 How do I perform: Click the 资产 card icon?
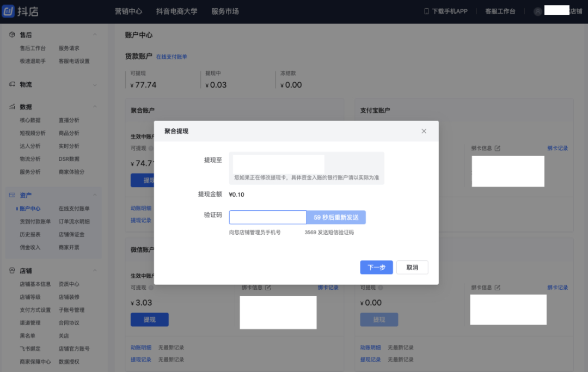coord(12,195)
